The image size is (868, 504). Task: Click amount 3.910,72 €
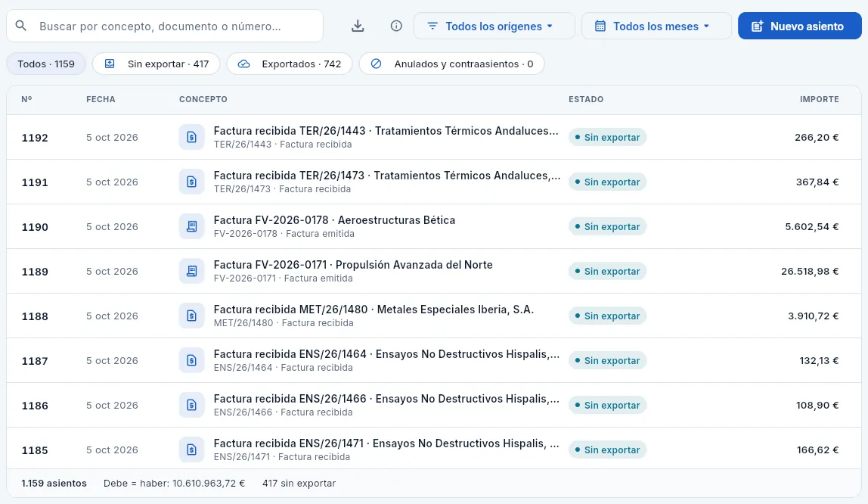(814, 316)
